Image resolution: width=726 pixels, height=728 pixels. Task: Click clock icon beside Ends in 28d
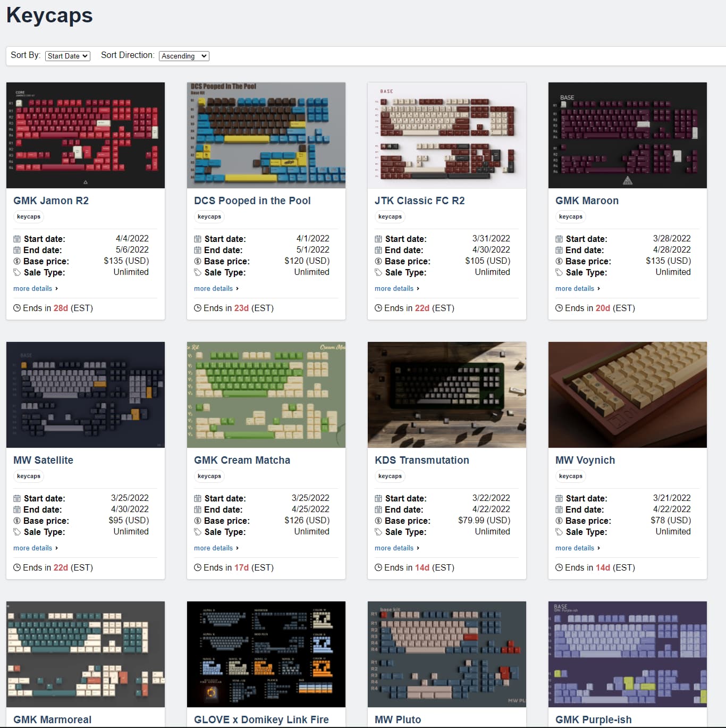[17, 308]
